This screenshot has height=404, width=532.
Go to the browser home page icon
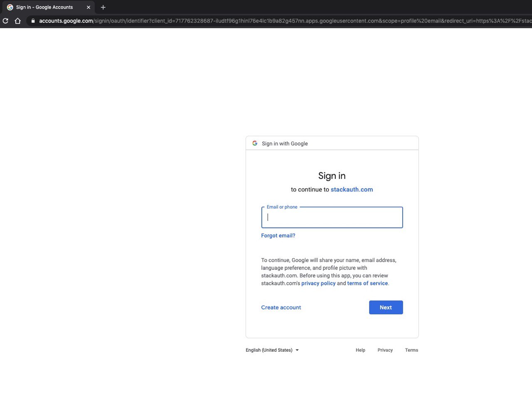tap(17, 21)
